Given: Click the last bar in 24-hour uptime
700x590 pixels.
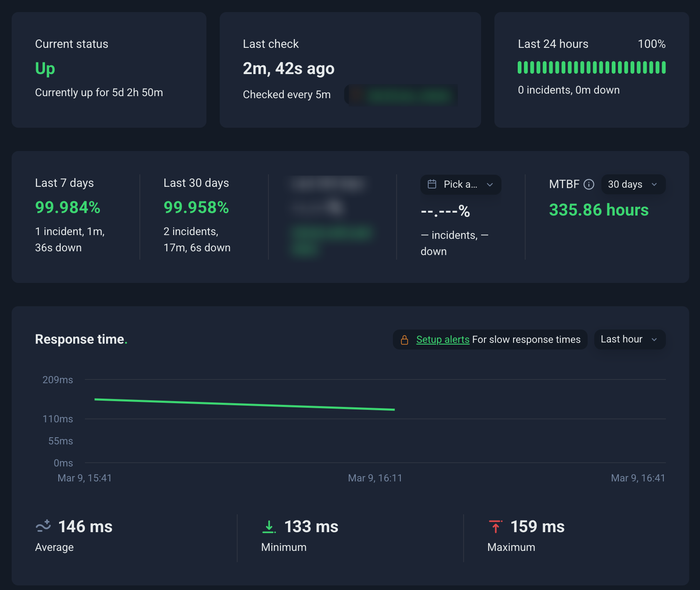Looking at the screenshot, I should 664,67.
